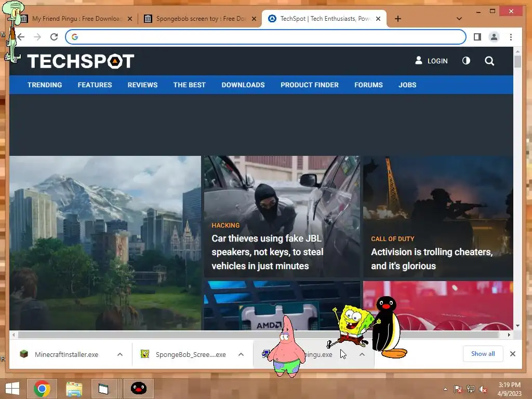Open the TechSpot LOGIN link
The image size is (532, 399).
click(432, 61)
